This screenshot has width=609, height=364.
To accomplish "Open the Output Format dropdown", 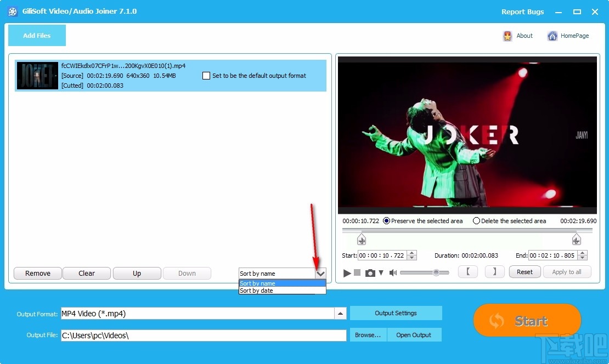I will pos(341,313).
